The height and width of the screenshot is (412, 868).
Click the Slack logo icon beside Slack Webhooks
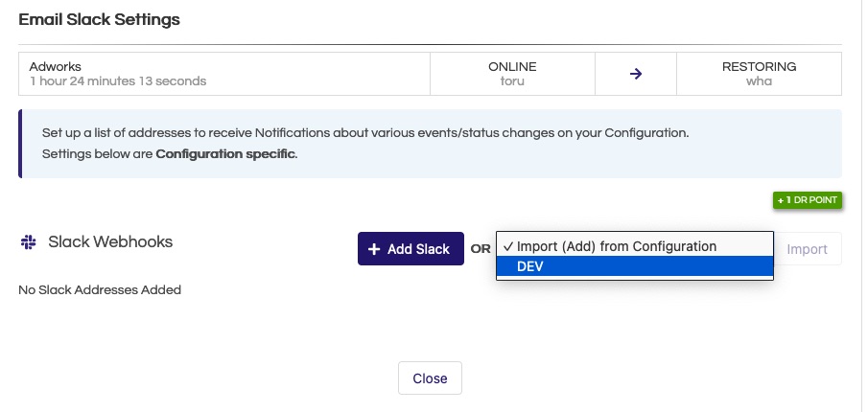pyautogui.click(x=28, y=241)
